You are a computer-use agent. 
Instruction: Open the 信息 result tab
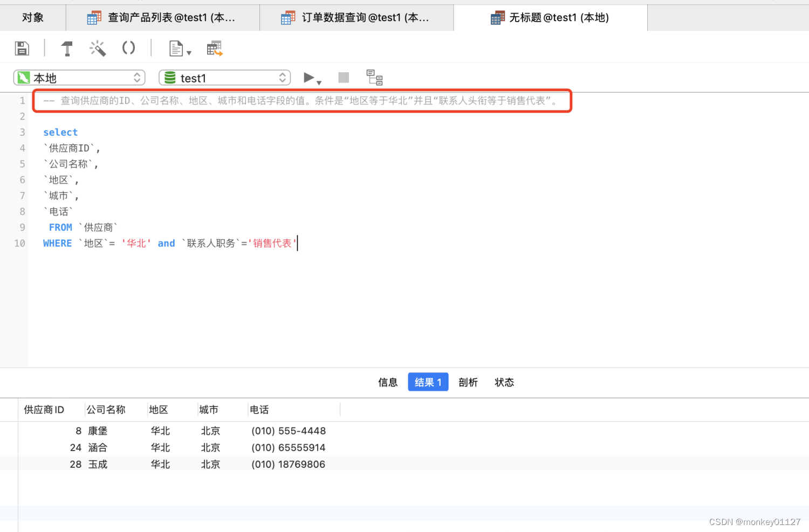388,382
